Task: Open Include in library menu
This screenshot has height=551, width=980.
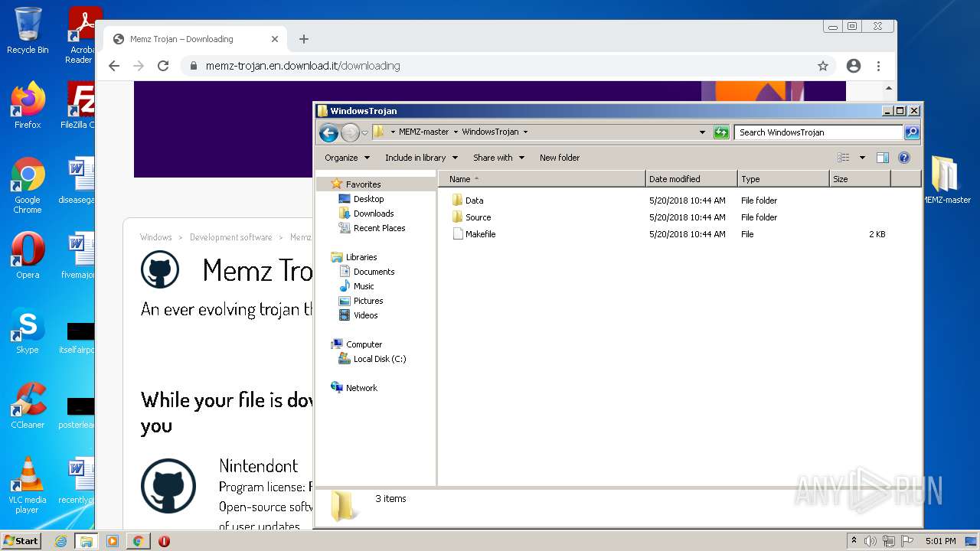Action: pyautogui.click(x=421, y=158)
